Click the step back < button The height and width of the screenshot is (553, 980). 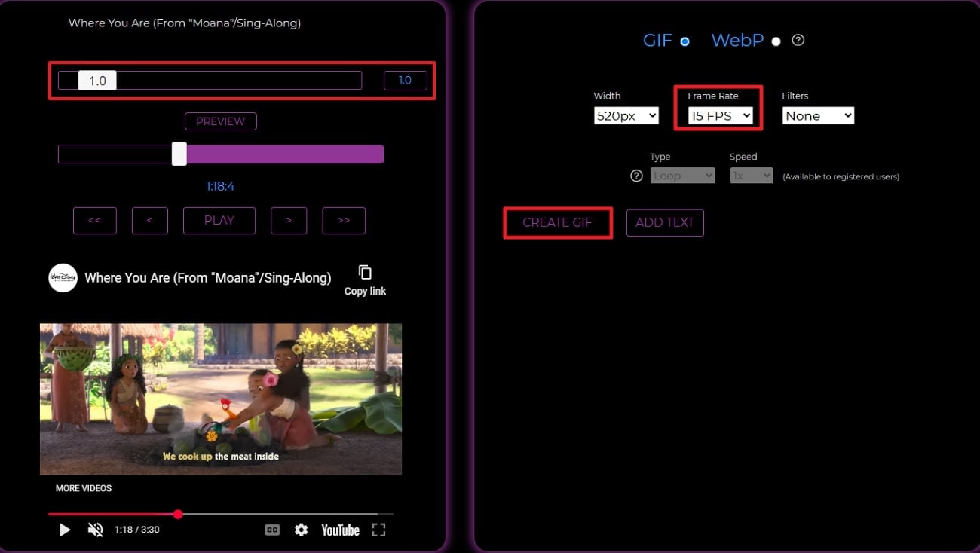(x=150, y=221)
